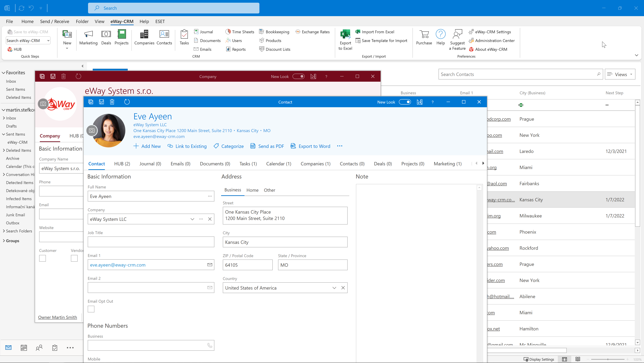
Task: Expand Company field dropdown for Eve Ayeen
Action: point(192,219)
